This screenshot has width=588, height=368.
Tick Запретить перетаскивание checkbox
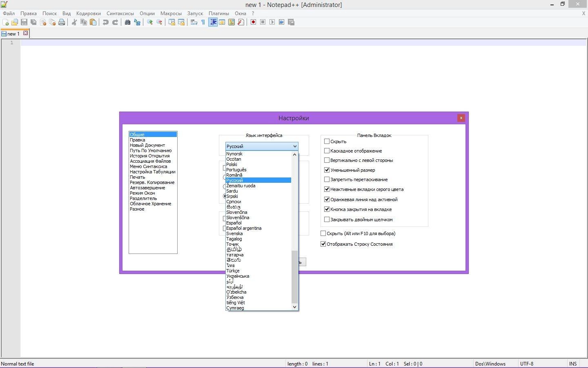coord(327,179)
